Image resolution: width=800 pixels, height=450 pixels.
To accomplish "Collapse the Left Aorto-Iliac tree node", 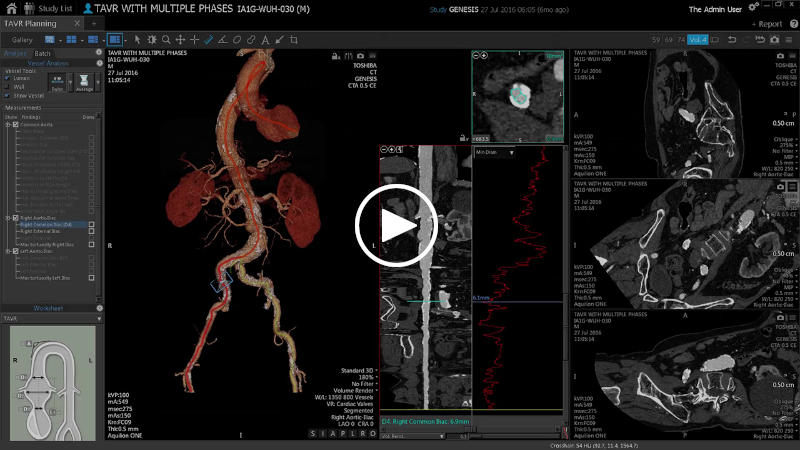I will click(8, 251).
